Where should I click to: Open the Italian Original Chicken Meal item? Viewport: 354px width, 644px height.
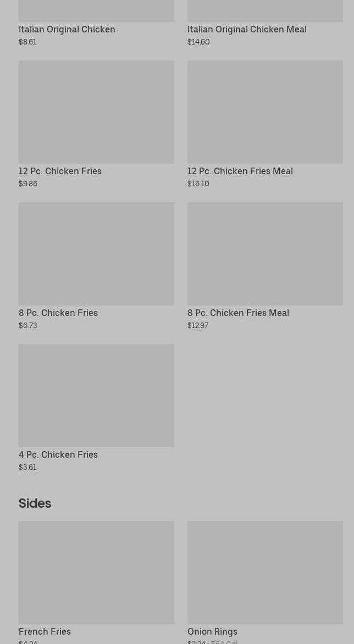click(x=247, y=29)
